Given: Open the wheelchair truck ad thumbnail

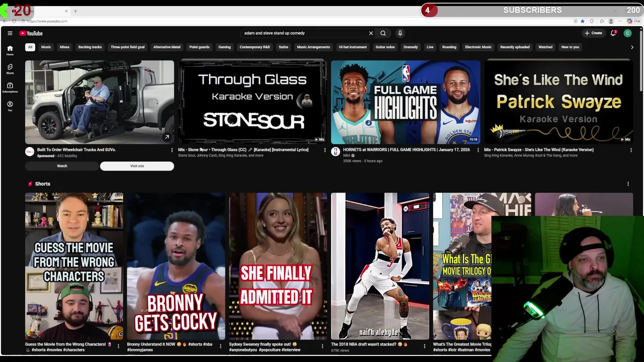Looking at the screenshot, I should tap(100, 102).
